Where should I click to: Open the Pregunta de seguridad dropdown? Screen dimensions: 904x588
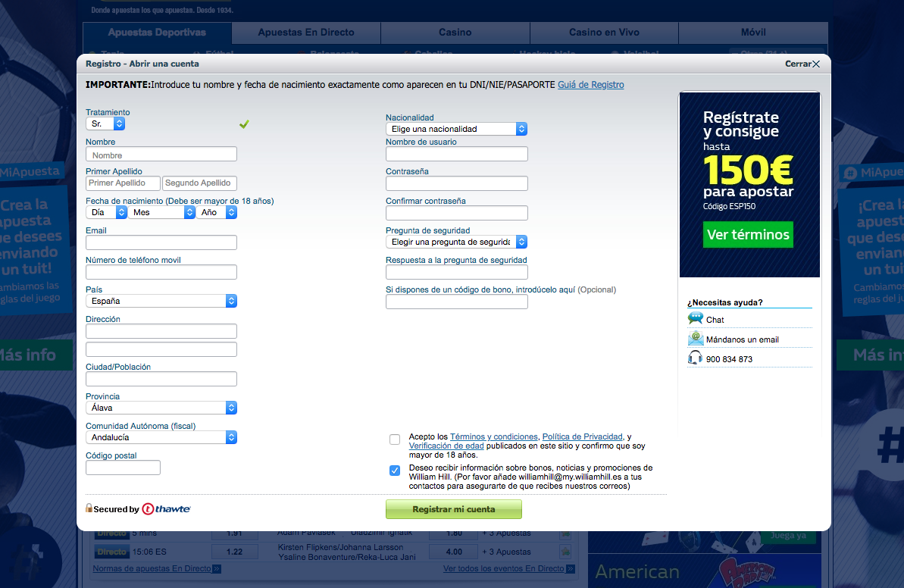pos(457,242)
